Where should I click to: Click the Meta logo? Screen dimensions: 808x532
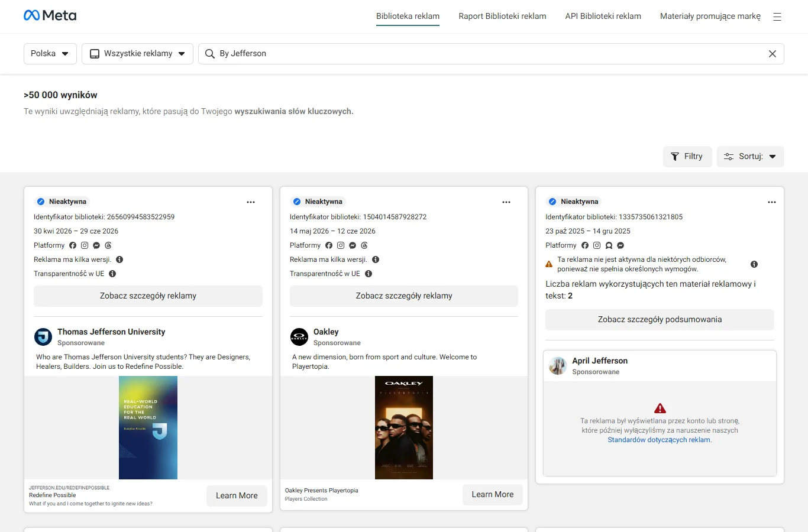pyautogui.click(x=50, y=15)
